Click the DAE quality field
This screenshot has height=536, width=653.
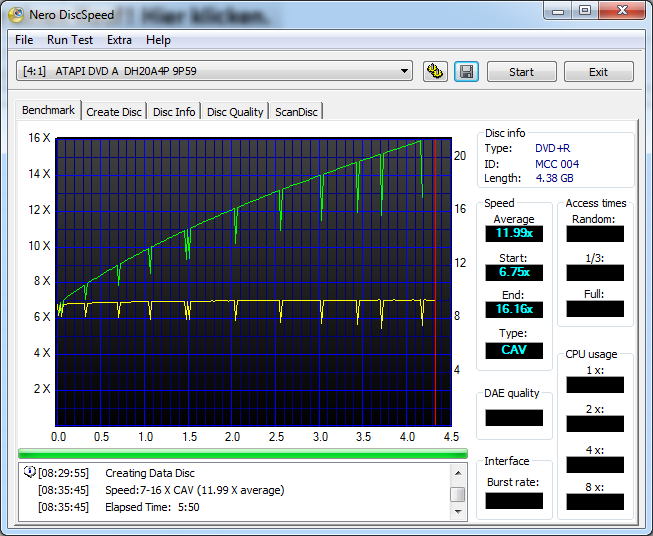514,418
